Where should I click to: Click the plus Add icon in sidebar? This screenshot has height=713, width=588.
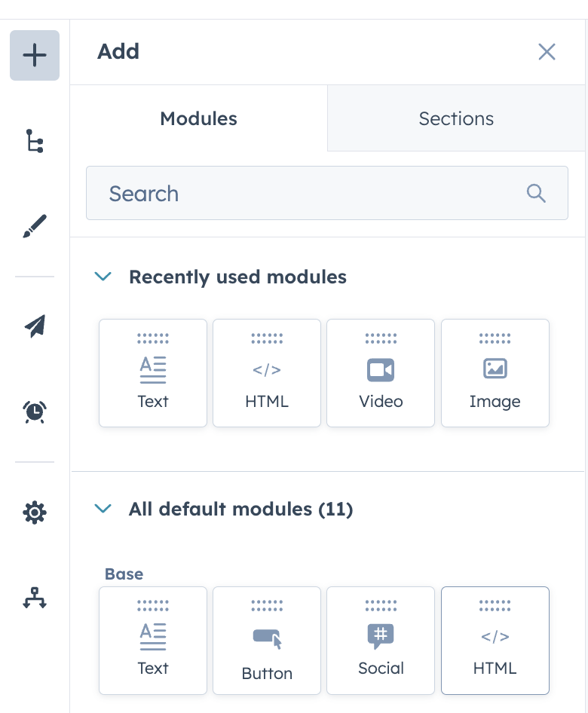(35, 56)
